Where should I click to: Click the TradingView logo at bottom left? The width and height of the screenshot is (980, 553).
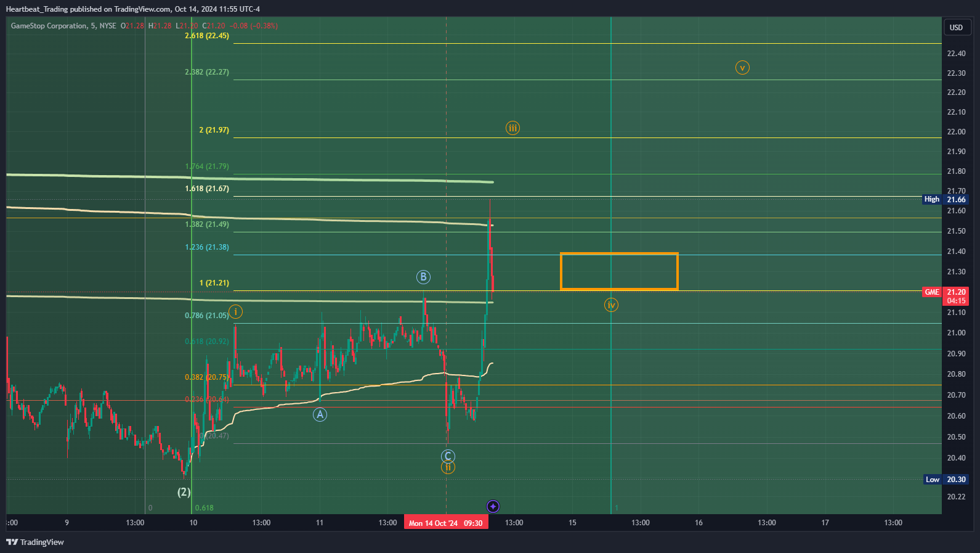35,543
